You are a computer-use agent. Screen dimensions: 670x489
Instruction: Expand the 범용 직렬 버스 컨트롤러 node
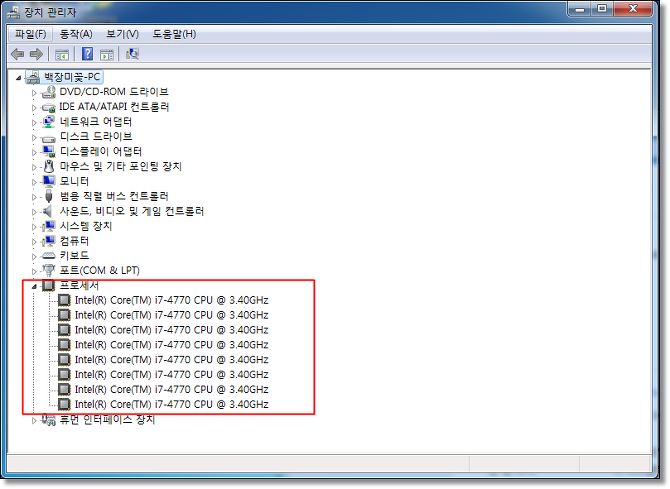click(34, 197)
